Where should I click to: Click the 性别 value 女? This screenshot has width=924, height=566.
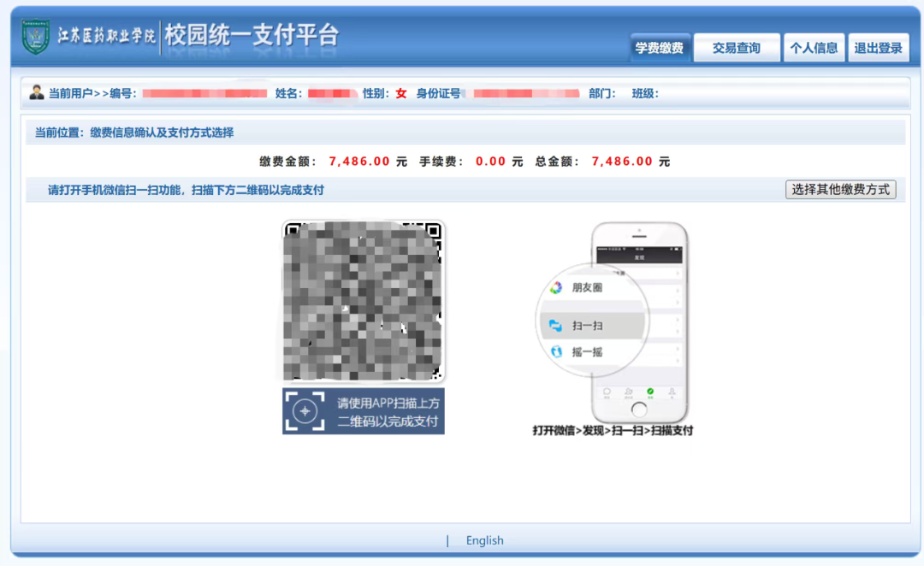401,93
